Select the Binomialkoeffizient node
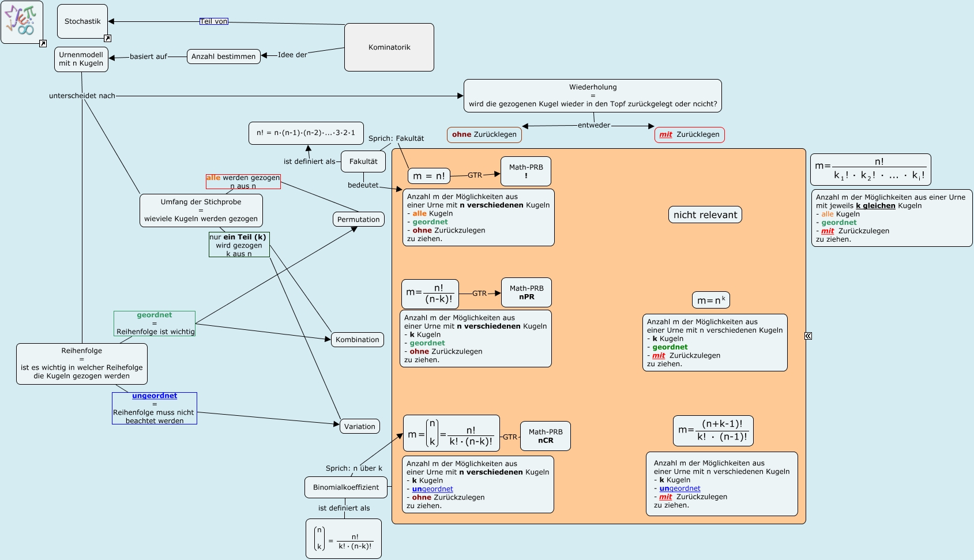974x560 pixels. (346, 487)
